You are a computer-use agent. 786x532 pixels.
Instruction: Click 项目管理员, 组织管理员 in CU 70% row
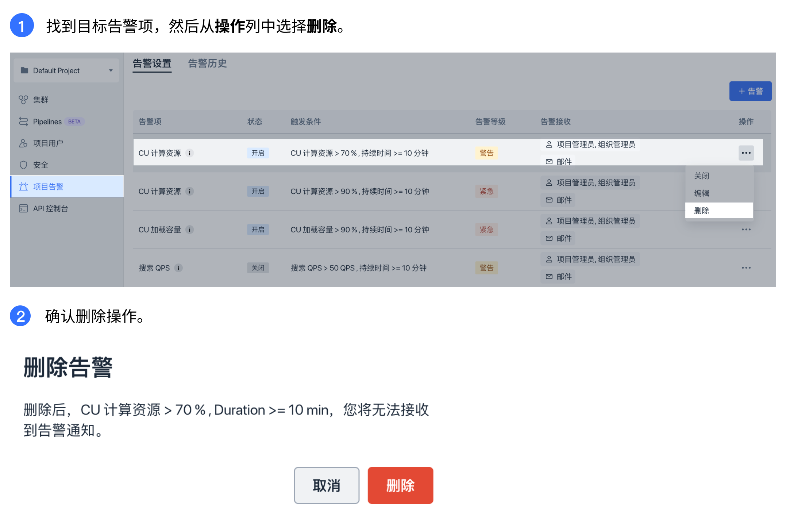click(590, 144)
